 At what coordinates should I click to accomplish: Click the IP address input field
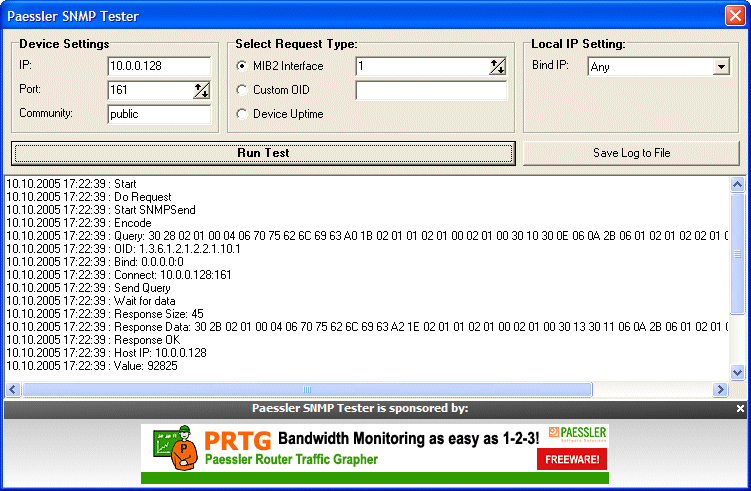(x=159, y=66)
